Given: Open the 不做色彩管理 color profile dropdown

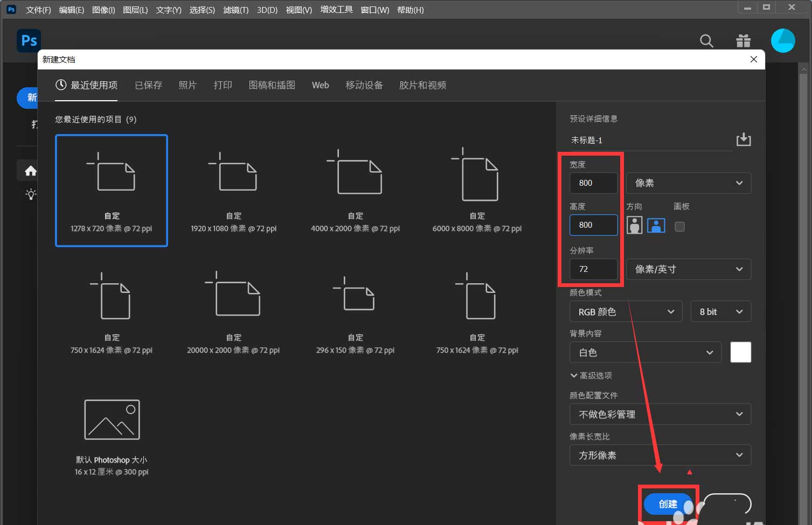Looking at the screenshot, I should pyautogui.click(x=661, y=414).
